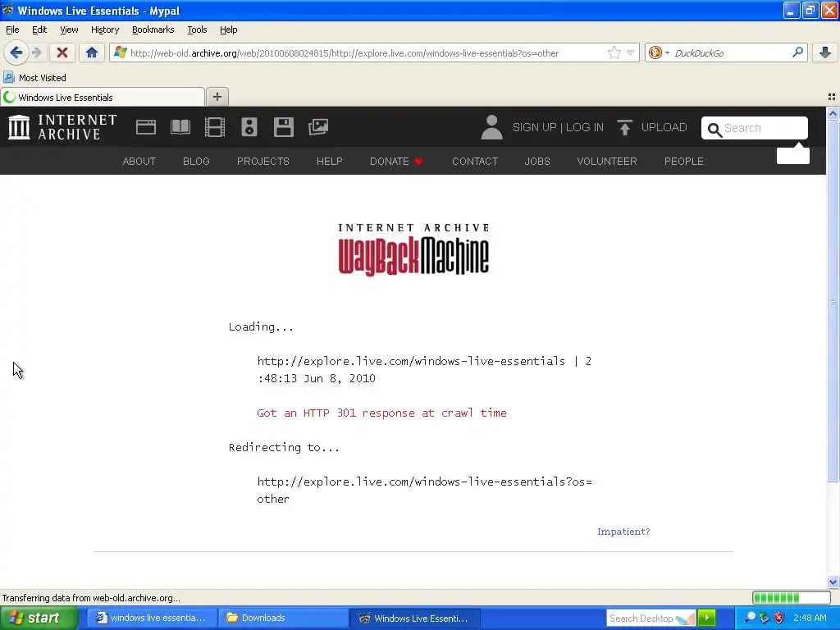The image size is (840, 630).
Task: Open the CONTACT navigation link
Action: coord(475,162)
